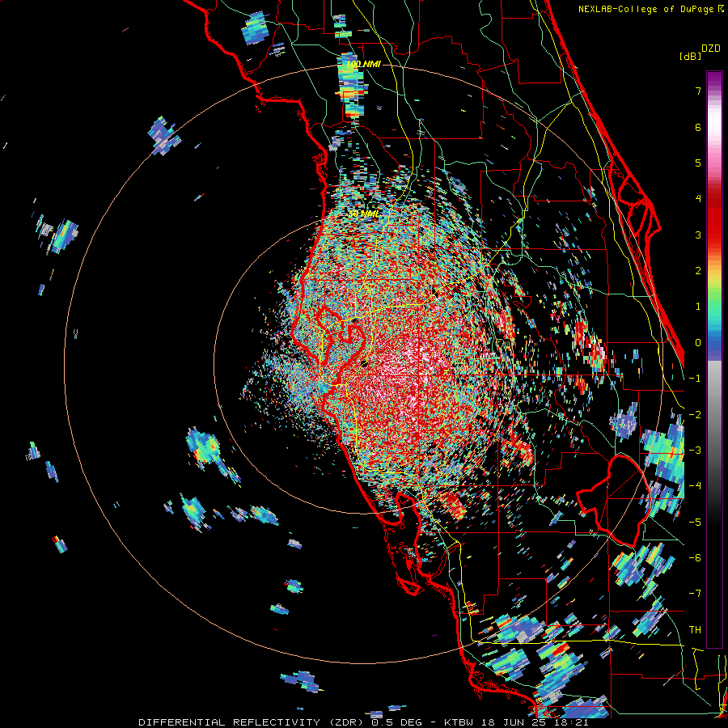The image size is (728, 728).
Task: Click the ZDR color scale bar
Action: tap(714, 359)
